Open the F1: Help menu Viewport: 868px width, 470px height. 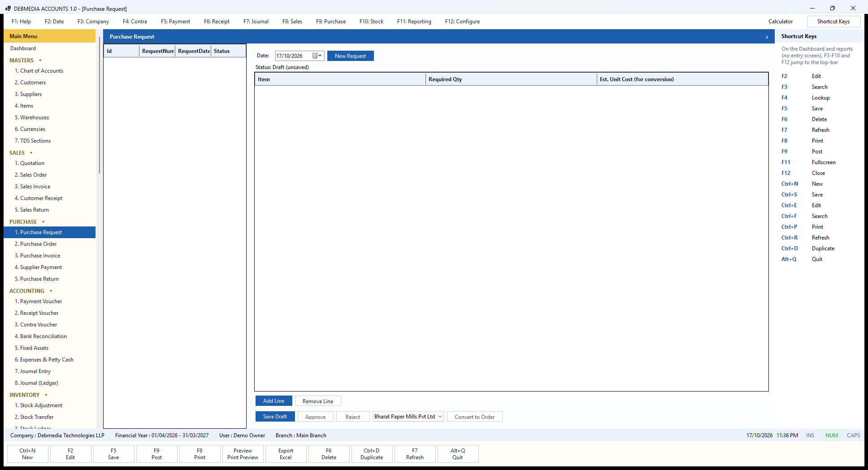click(x=21, y=22)
